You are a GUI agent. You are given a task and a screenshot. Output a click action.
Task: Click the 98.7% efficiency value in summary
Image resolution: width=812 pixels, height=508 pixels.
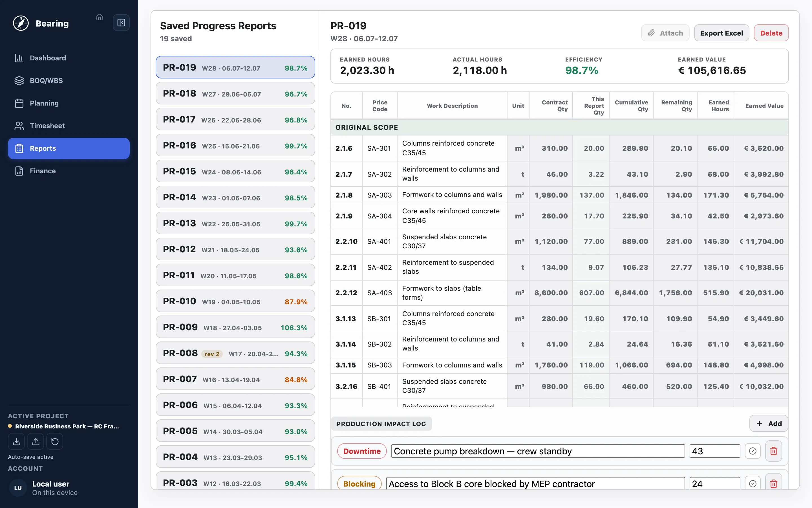point(581,70)
